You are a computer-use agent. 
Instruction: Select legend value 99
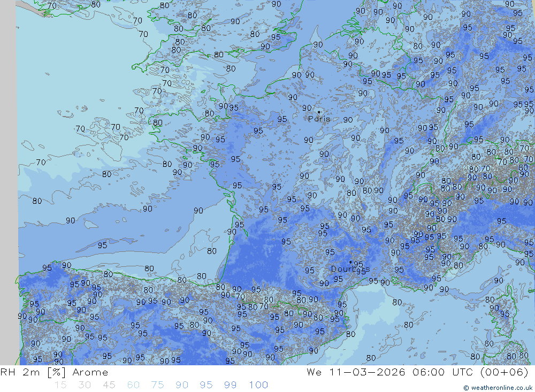(230, 385)
